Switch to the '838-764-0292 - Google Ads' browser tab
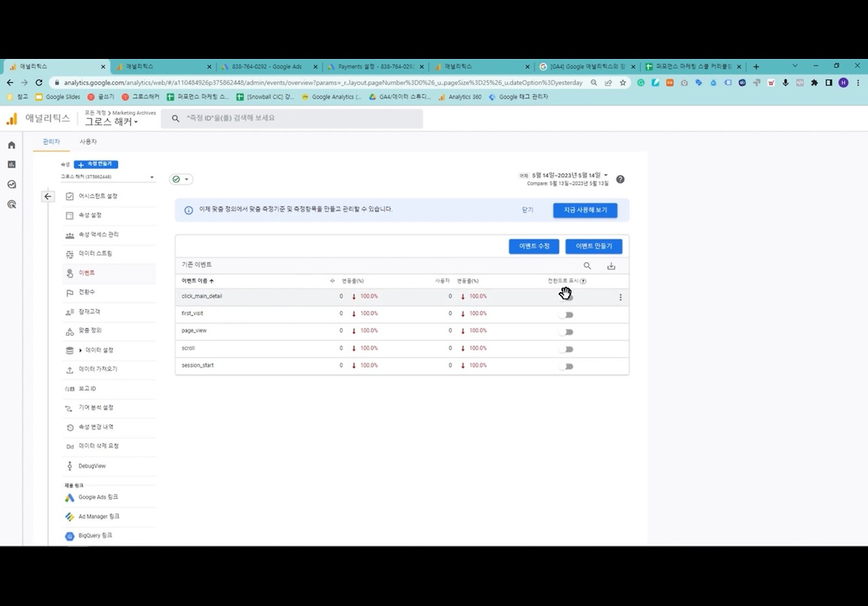This screenshot has width=868, height=606. 268,66
